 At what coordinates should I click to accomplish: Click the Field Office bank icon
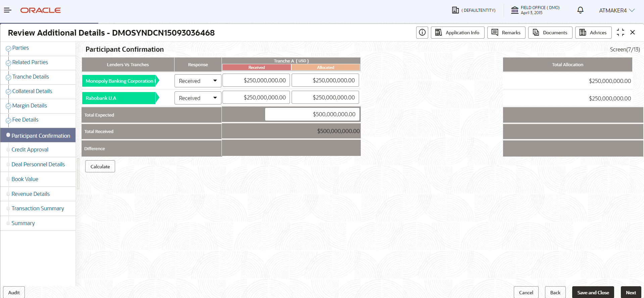click(515, 10)
